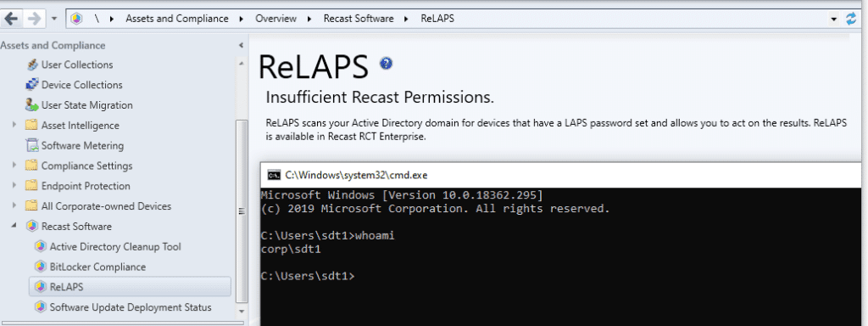
Task: Open Active Directory Cleanup Tool
Action: (115, 247)
